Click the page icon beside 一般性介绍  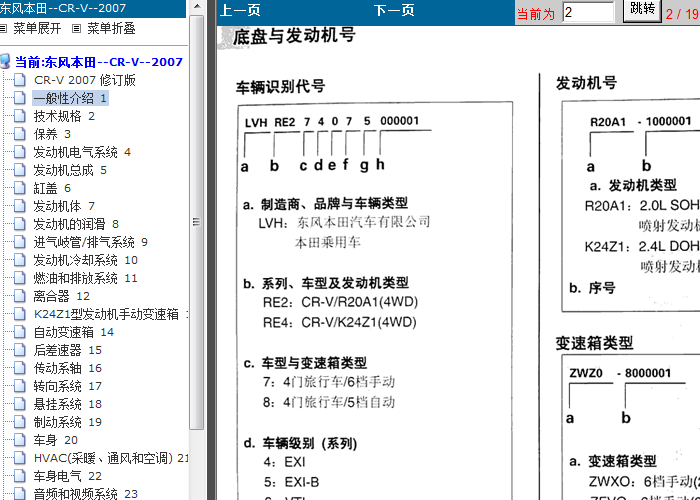tap(20, 98)
